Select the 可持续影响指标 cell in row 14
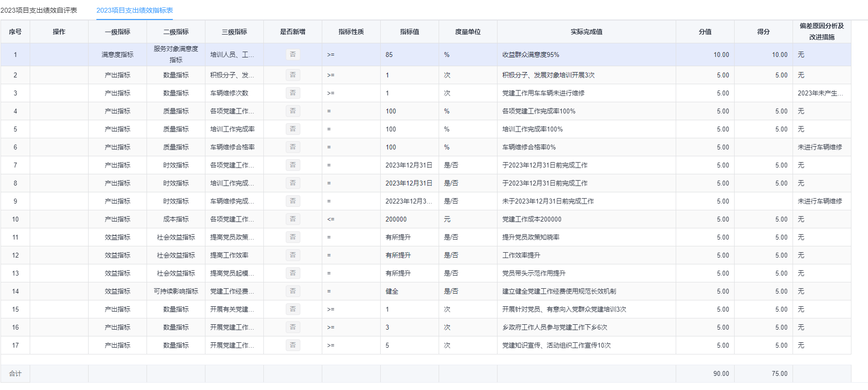868x390 pixels. [176, 291]
